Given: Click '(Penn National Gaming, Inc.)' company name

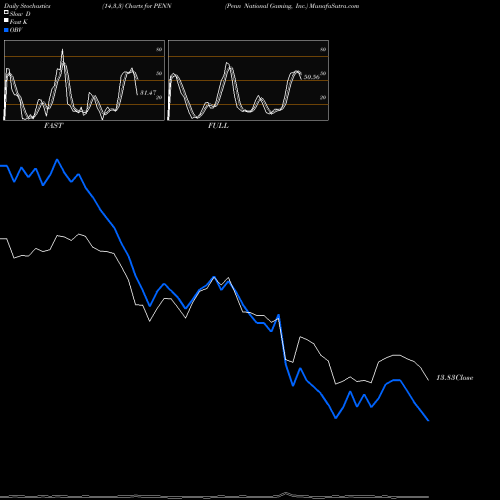Looking at the screenshot, I should pyautogui.click(x=266, y=6).
